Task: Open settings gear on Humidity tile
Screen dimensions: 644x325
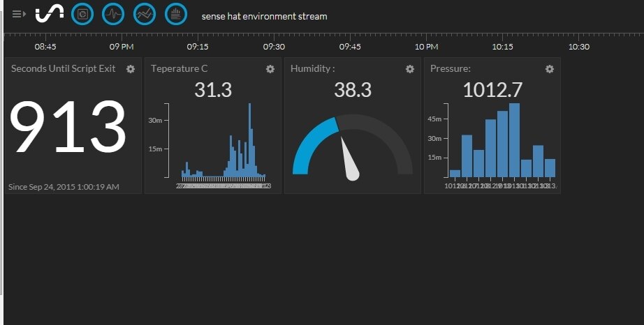Action: click(410, 69)
